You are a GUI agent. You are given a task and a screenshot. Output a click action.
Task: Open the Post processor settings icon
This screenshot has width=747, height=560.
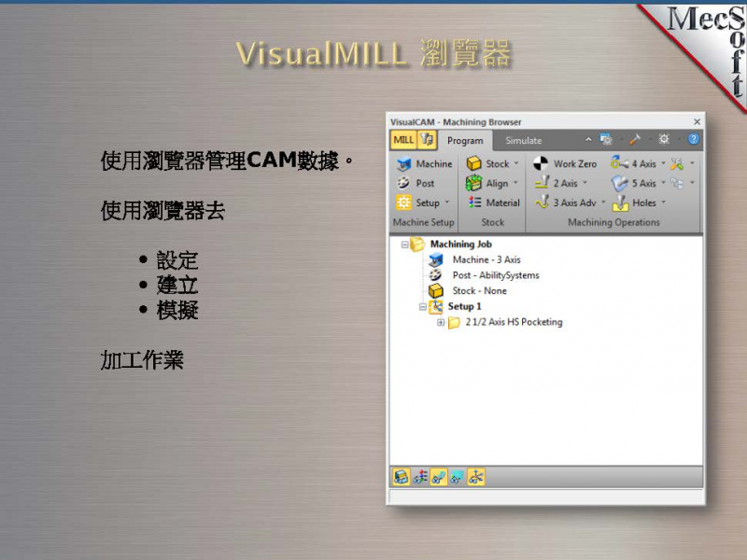403,183
